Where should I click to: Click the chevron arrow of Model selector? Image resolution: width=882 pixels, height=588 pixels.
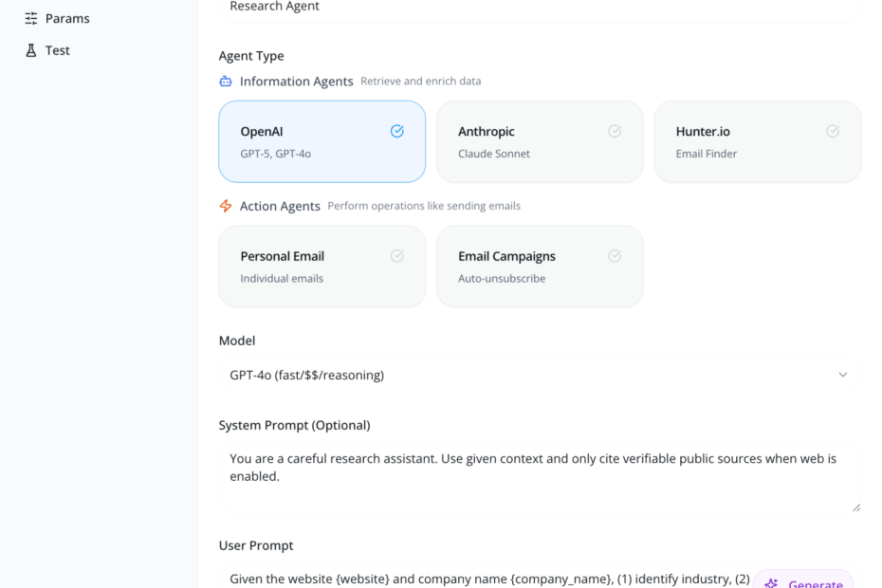(x=843, y=375)
